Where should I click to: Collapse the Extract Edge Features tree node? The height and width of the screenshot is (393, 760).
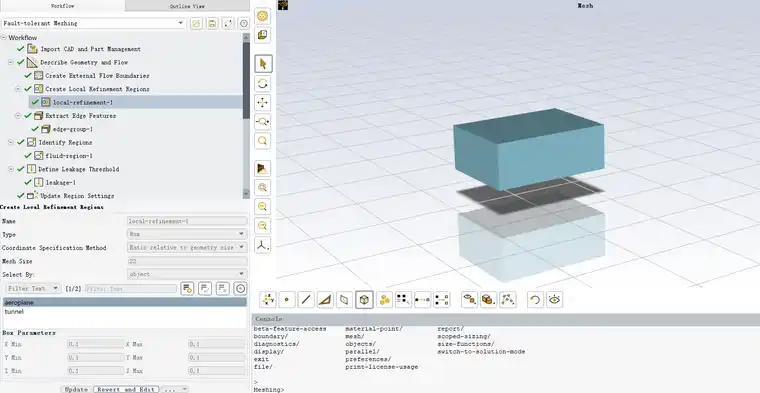pyautogui.click(x=18, y=116)
